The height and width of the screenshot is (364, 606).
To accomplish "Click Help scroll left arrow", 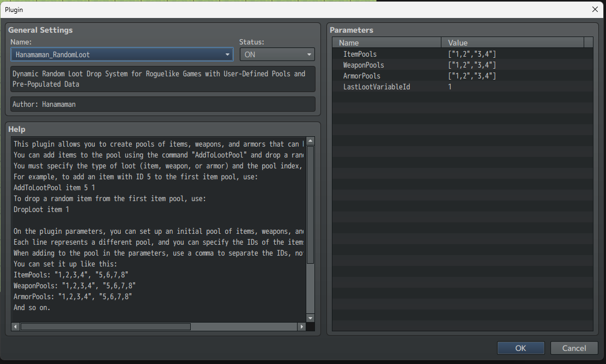I will tap(15, 326).
